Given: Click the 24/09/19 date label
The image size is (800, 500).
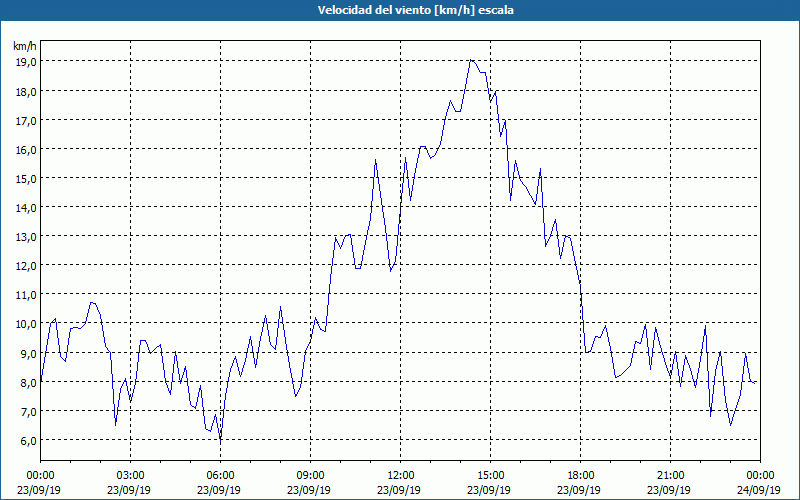Looking at the screenshot, I should click(759, 490).
